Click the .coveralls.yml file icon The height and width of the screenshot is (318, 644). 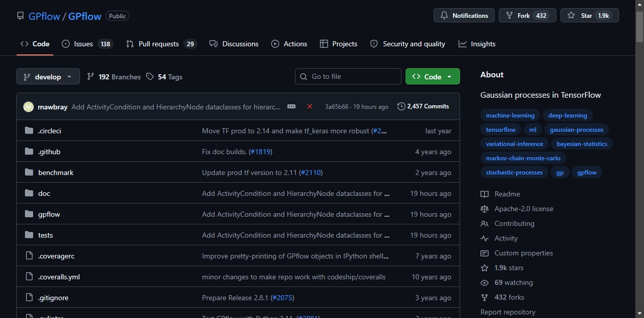[x=29, y=277]
